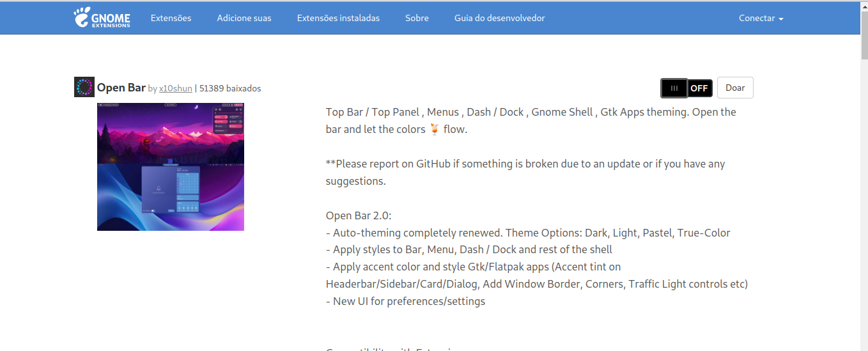Viewport: 868px width, 351px height.
Task: Select the Sobre menu item
Action: tap(417, 18)
